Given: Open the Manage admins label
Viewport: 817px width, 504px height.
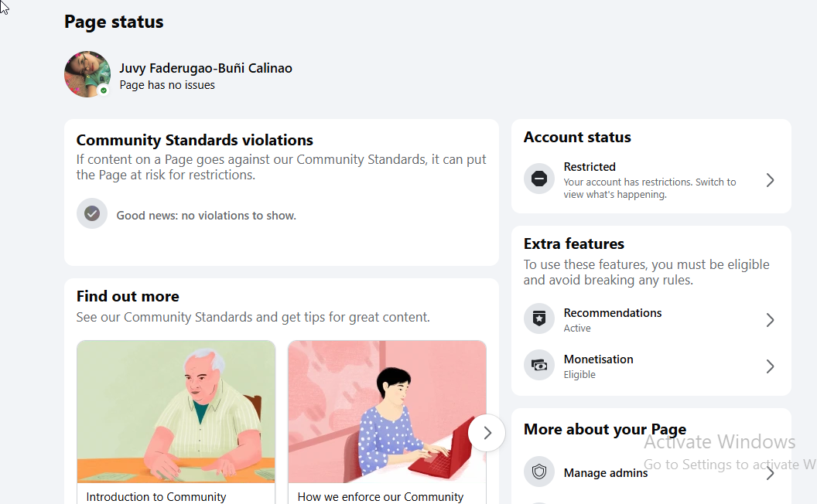Looking at the screenshot, I should (x=606, y=473).
